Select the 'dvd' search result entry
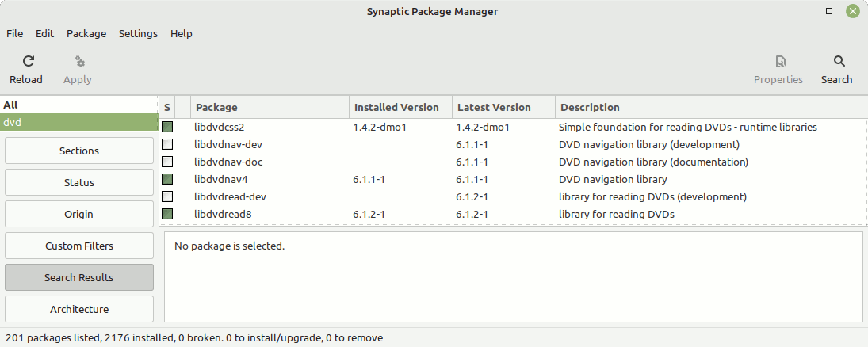This screenshot has width=868, height=347. 79,122
